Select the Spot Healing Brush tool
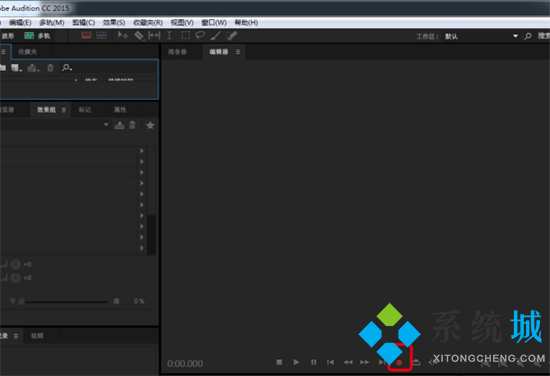 click(231, 35)
